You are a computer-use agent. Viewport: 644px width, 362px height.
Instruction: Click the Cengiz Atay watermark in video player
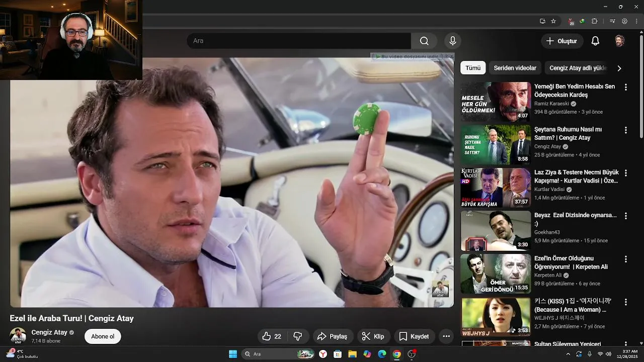pos(440,289)
